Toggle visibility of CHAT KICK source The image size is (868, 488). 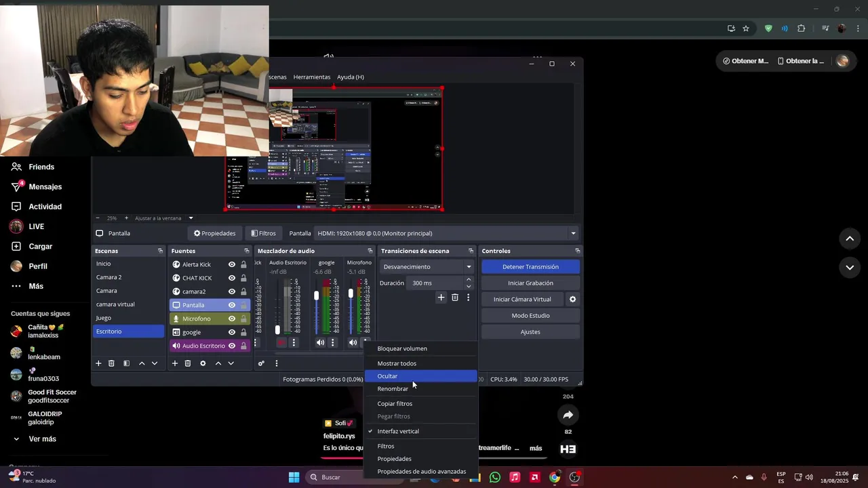[232, 278]
